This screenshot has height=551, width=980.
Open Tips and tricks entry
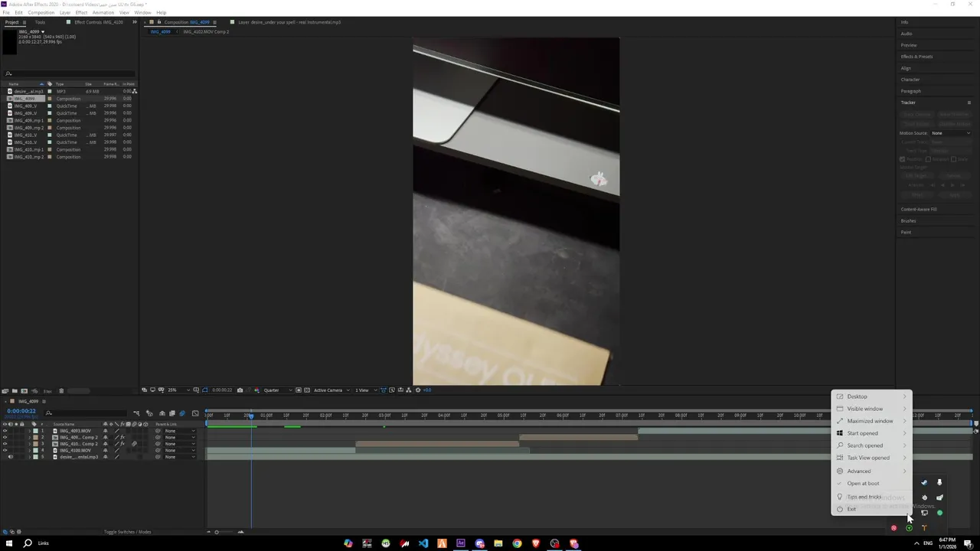[x=871, y=497]
